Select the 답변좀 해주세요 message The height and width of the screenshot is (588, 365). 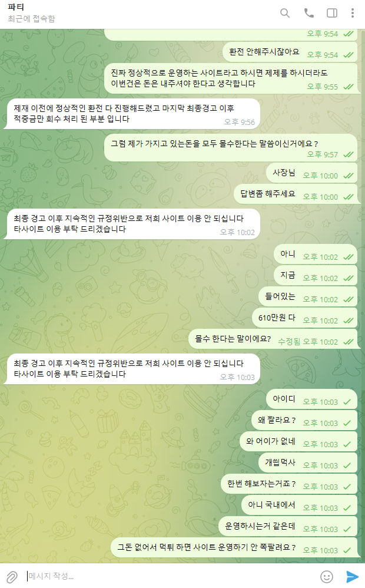(x=296, y=194)
